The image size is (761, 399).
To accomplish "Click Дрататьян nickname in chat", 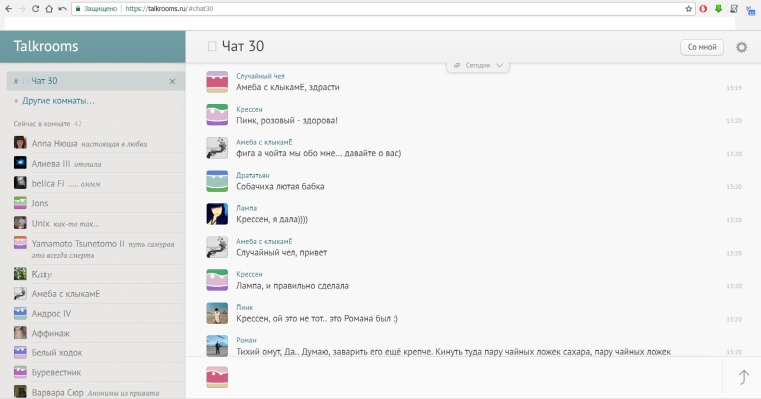I will pyautogui.click(x=252, y=175).
